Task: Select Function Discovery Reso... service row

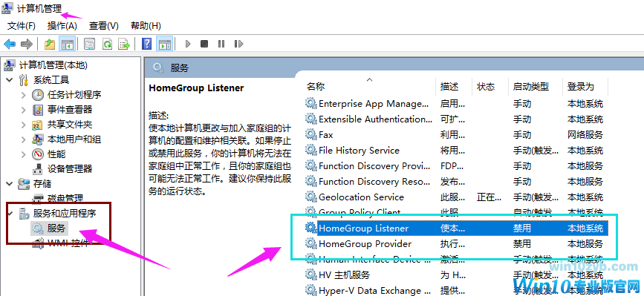Action: pyautogui.click(x=456, y=182)
